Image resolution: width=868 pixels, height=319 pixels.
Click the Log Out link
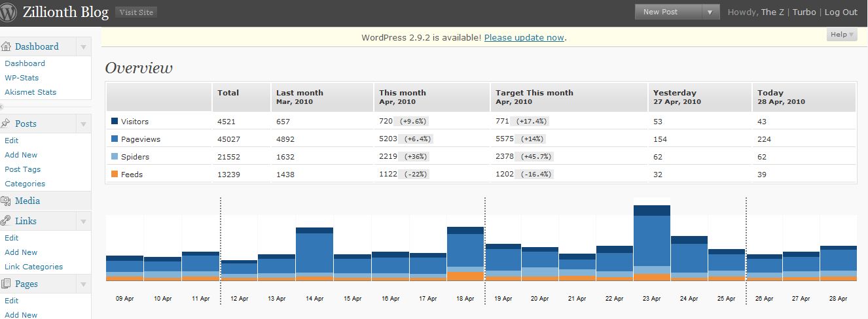[841, 12]
